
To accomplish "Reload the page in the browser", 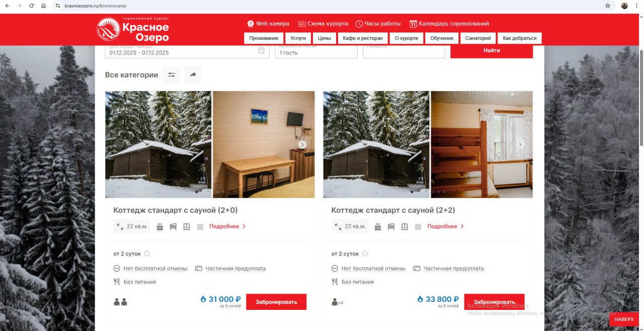I will click(x=31, y=6).
